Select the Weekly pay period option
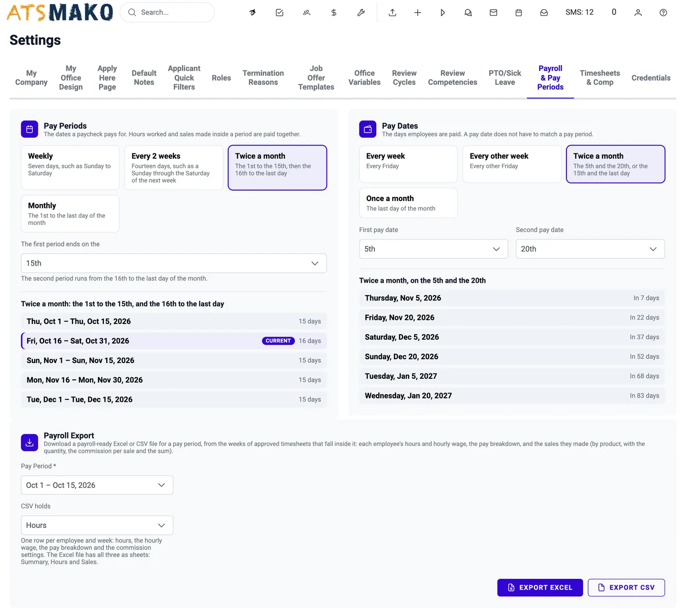The width and height of the screenshot is (686, 616). point(70,168)
